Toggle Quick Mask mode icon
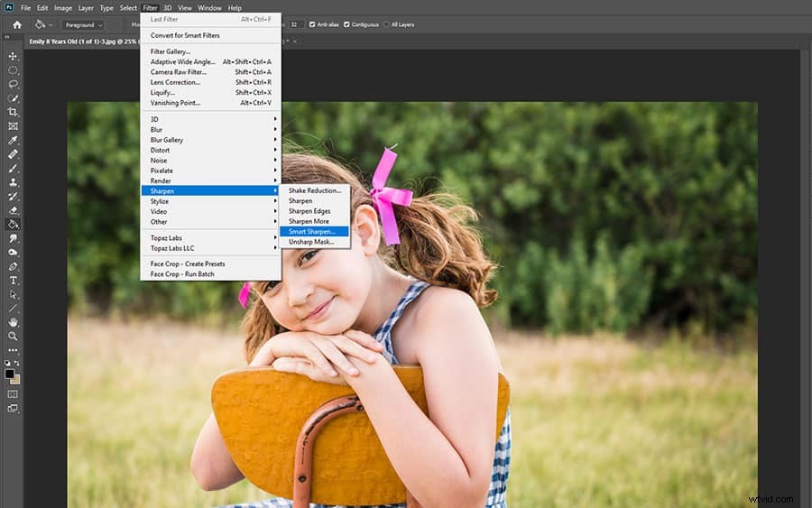The width and height of the screenshot is (812, 508). tap(13, 394)
